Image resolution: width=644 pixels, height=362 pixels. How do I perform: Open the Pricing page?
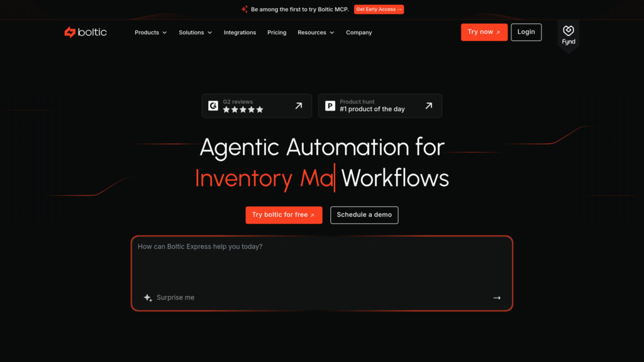(x=277, y=33)
